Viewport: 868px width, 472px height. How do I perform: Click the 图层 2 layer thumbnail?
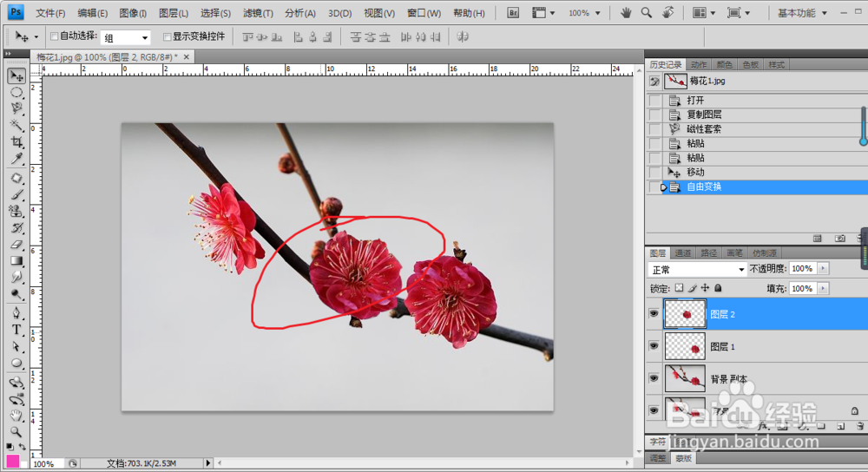[x=685, y=314]
